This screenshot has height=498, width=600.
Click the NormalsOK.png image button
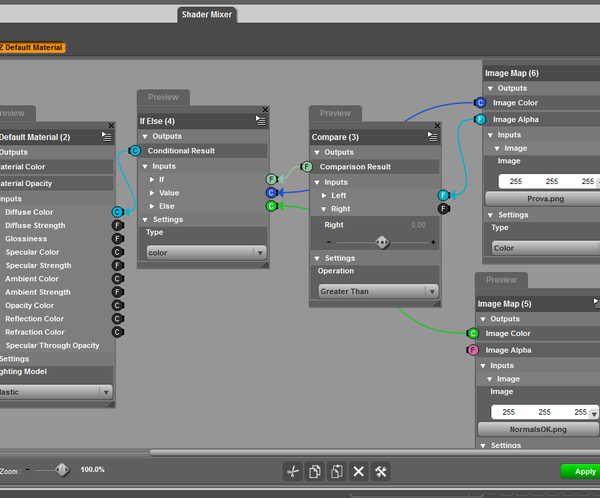[x=538, y=429]
